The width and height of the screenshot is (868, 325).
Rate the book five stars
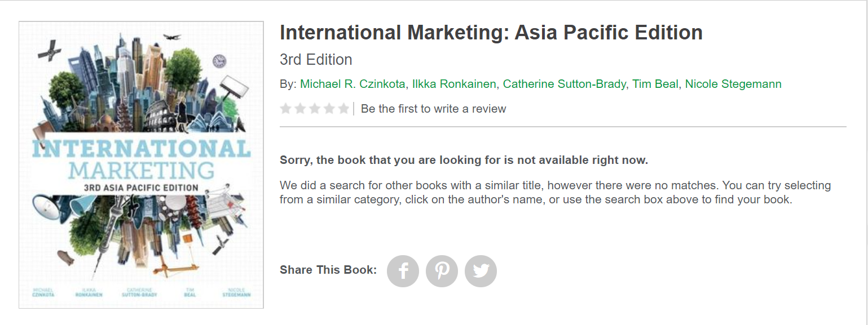tap(343, 109)
